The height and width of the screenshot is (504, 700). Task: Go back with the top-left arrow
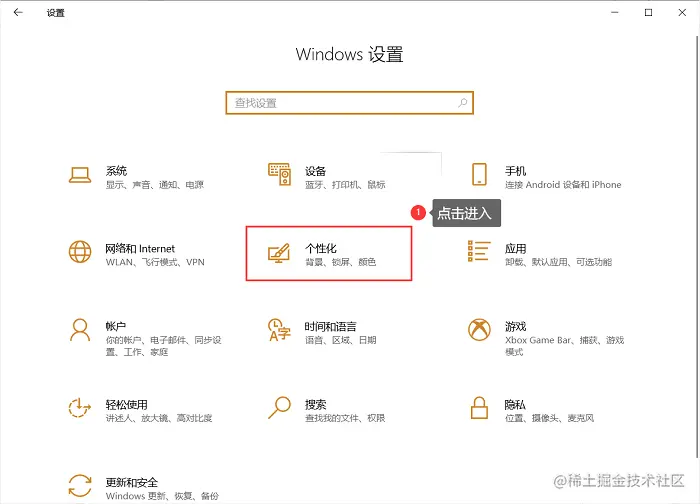pyautogui.click(x=18, y=12)
